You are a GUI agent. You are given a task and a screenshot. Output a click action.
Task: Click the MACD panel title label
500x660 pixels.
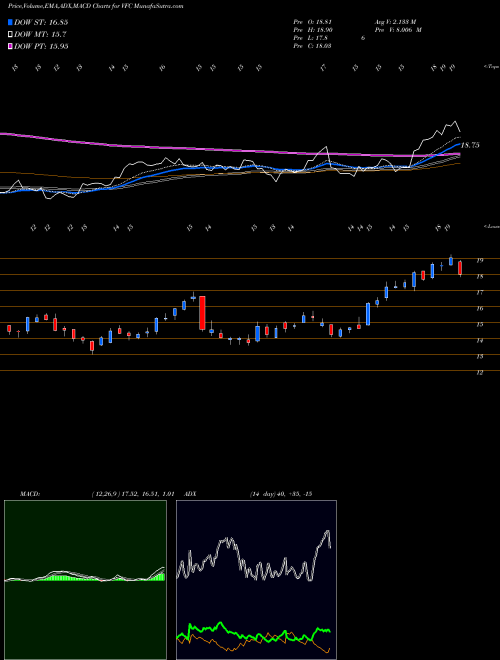coord(30,494)
